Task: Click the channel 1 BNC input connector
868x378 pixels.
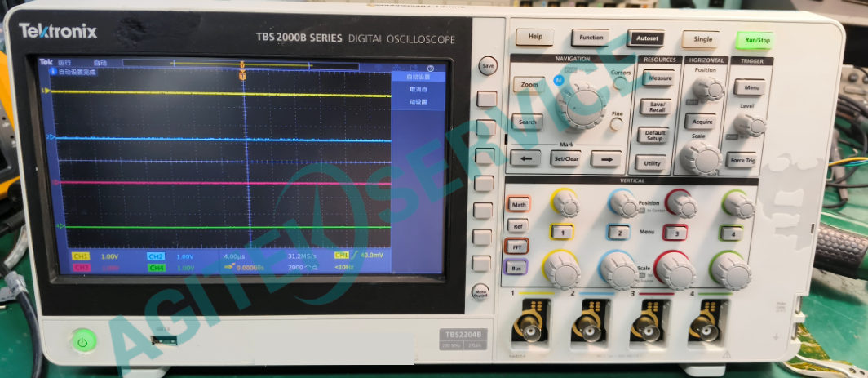Action: click(528, 328)
